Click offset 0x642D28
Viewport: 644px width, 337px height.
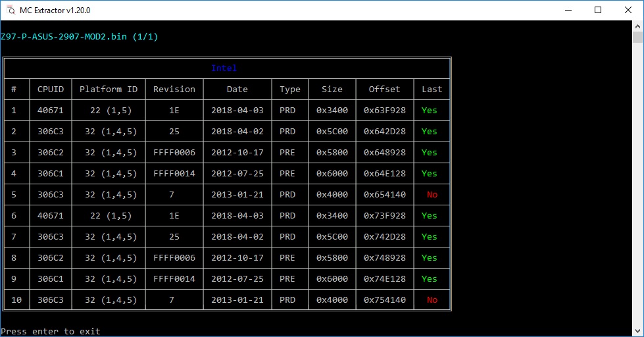click(384, 132)
